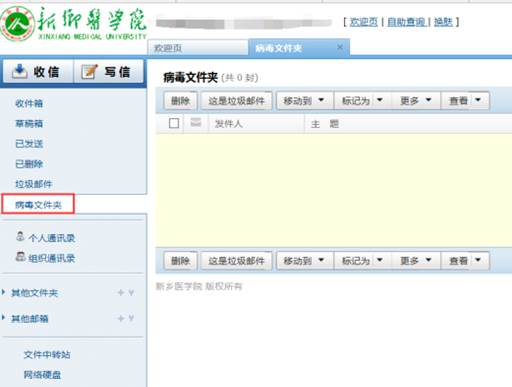Switch to the 病毒文件夹 tab
Screen dimensions: 512x387
pos(299,48)
